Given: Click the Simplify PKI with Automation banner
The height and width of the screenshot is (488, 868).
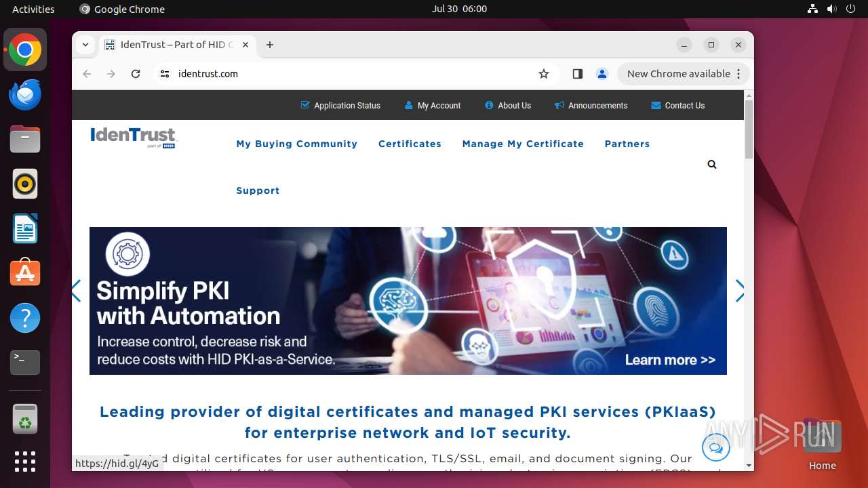Looking at the screenshot, I should click(408, 301).
